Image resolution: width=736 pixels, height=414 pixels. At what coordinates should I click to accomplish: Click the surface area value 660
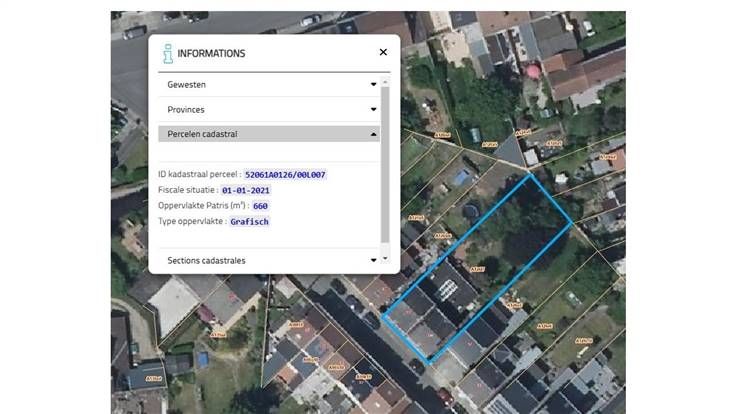(x=260, y=206)
